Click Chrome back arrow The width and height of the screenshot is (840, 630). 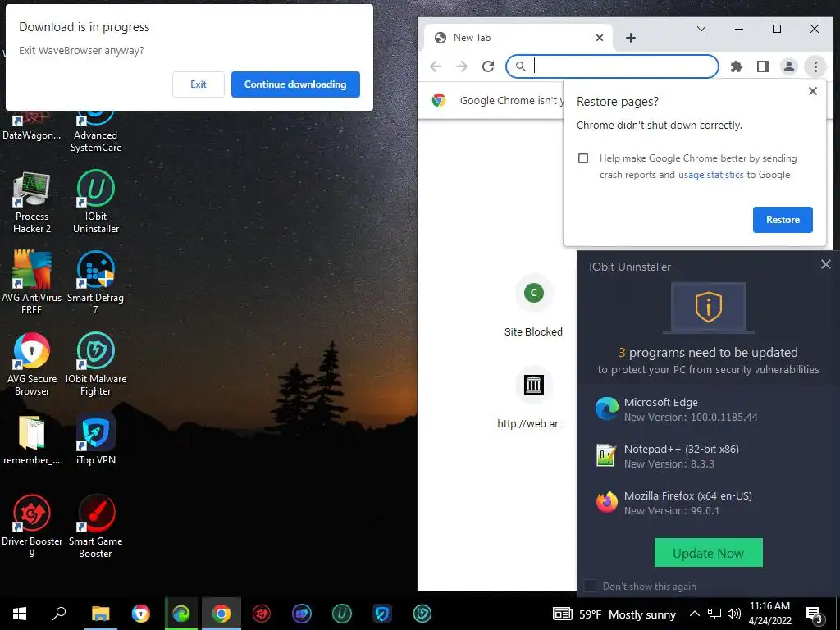pyautogui.click(x=436, y=66)
